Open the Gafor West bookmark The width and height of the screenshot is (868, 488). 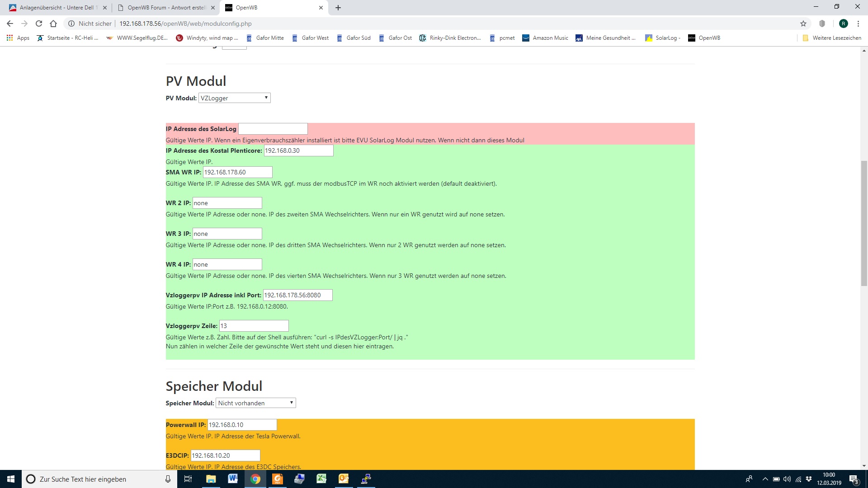pyautogui.click(x=311, y=38)
